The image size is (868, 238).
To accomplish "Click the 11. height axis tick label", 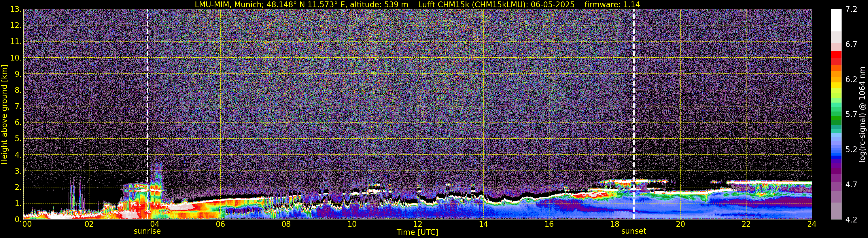I will click(x=16, y=41).
